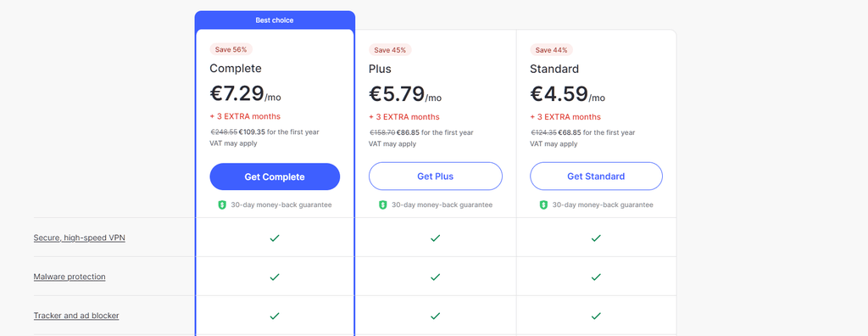Click the Save 45% badge on Plus
The image size is (868, 336).
[390, 50]
